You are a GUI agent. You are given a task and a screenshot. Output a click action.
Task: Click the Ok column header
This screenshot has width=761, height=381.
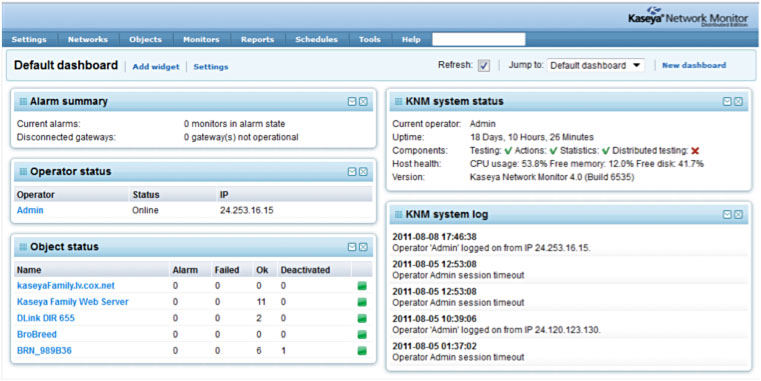tap(263, 270)
